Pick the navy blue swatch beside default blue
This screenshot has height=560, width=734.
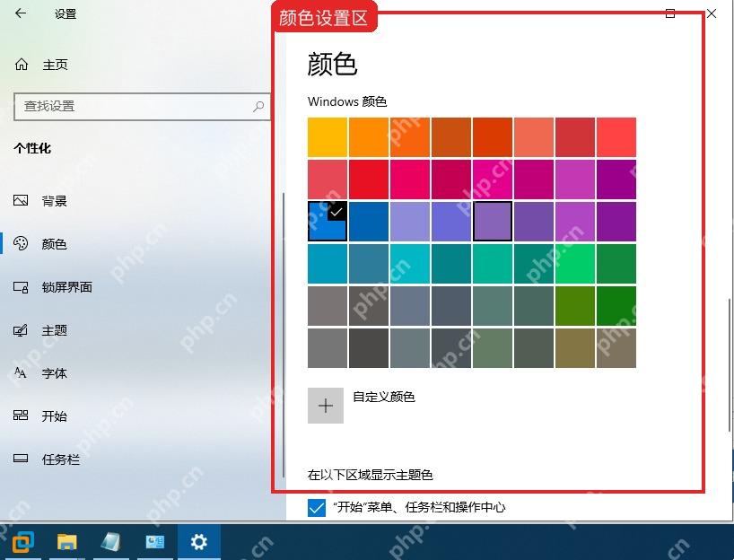(x=369, y=222)
